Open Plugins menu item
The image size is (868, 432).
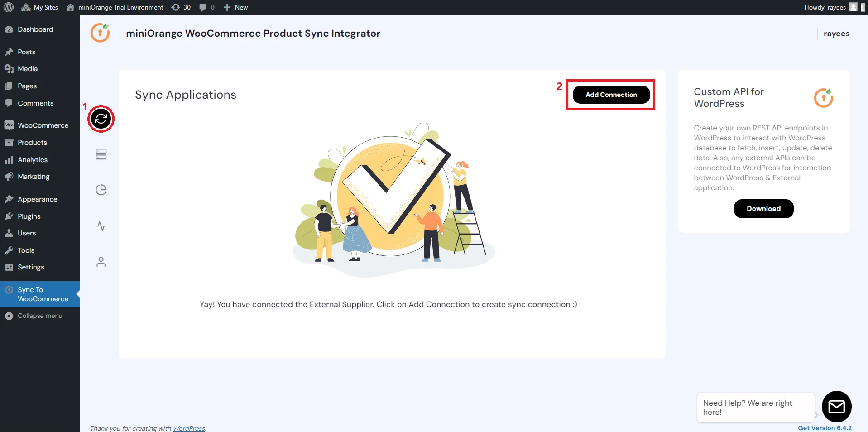coord(40,216)
